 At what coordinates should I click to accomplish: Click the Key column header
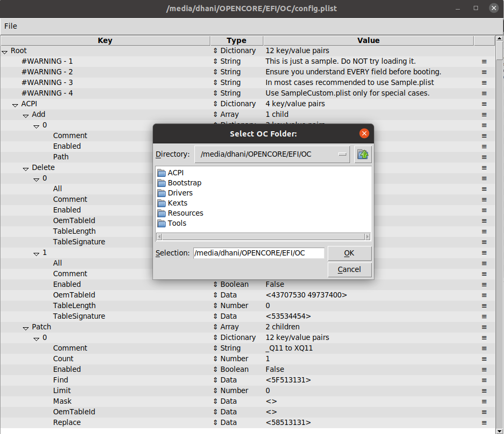tap(105, 40)
